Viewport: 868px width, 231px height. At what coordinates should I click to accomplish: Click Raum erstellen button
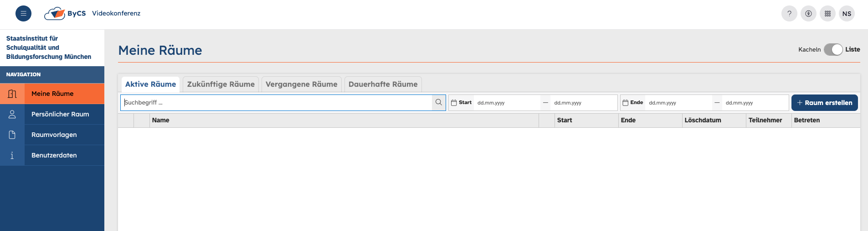(x=824, y=103)
